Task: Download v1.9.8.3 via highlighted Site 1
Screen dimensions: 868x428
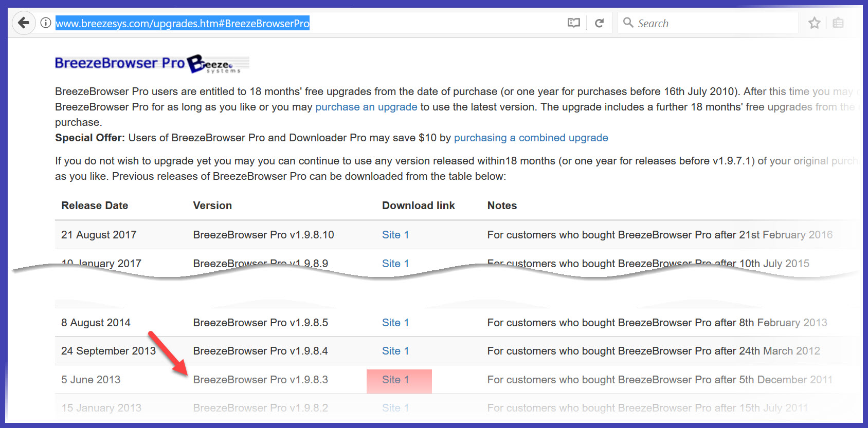Action: [395, 380]
